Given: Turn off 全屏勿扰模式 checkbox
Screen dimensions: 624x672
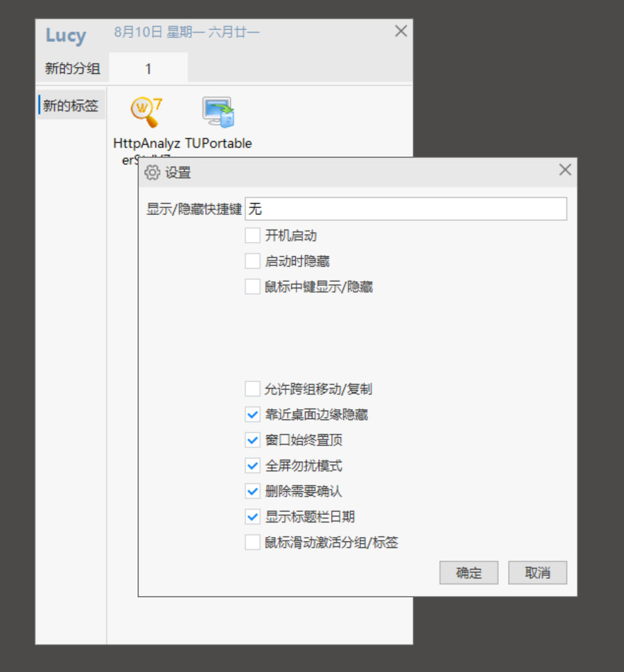Looking at the screenshot, I should tap(252, 466).
